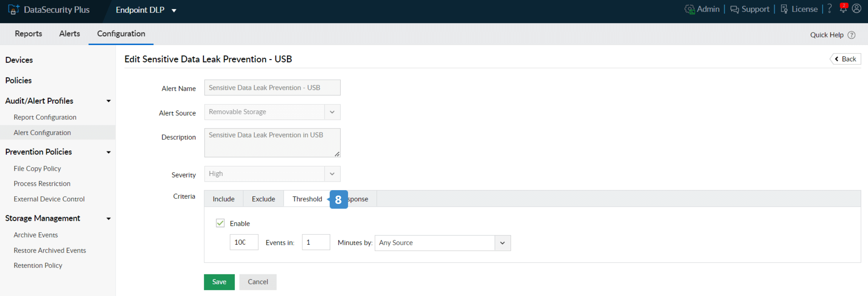Image resolution: width=868 pixels, height=296 pixels.
Task: Open the License link
Action: pos(804,9)
